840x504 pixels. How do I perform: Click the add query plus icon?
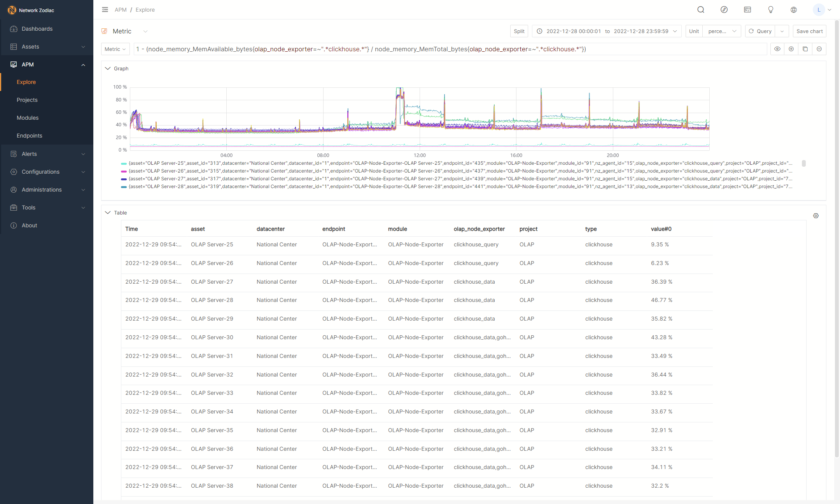pos(791,49)
